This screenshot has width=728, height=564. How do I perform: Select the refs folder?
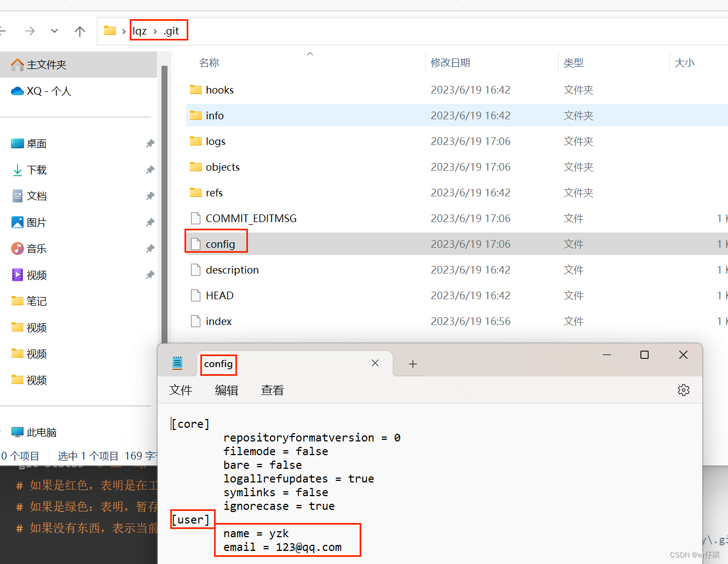(457, 193)
